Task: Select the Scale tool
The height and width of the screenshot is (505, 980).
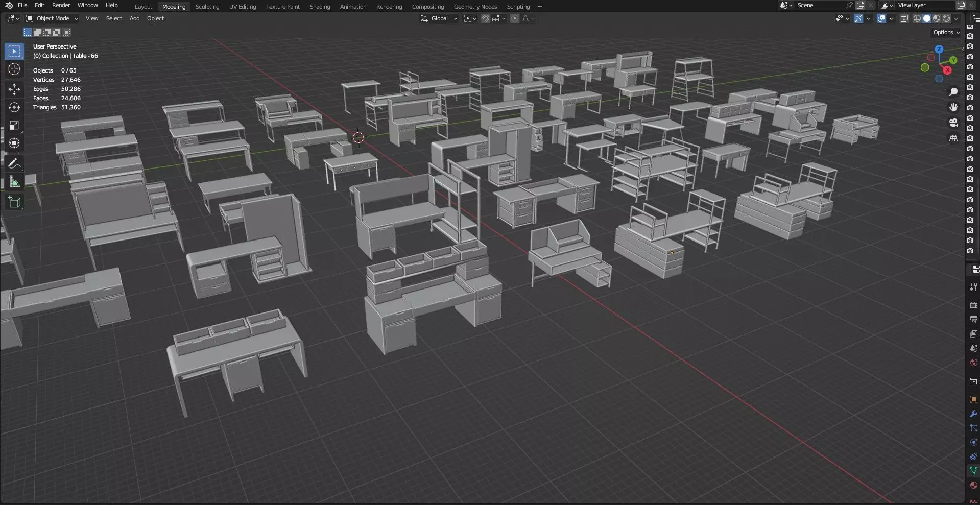Action: tap(14, 125)
